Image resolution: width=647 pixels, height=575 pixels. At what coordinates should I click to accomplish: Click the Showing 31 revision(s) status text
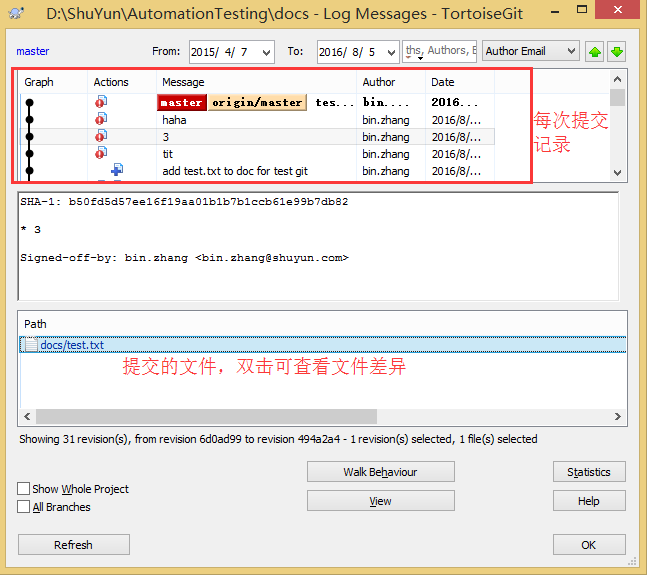[x=278, y=439]
